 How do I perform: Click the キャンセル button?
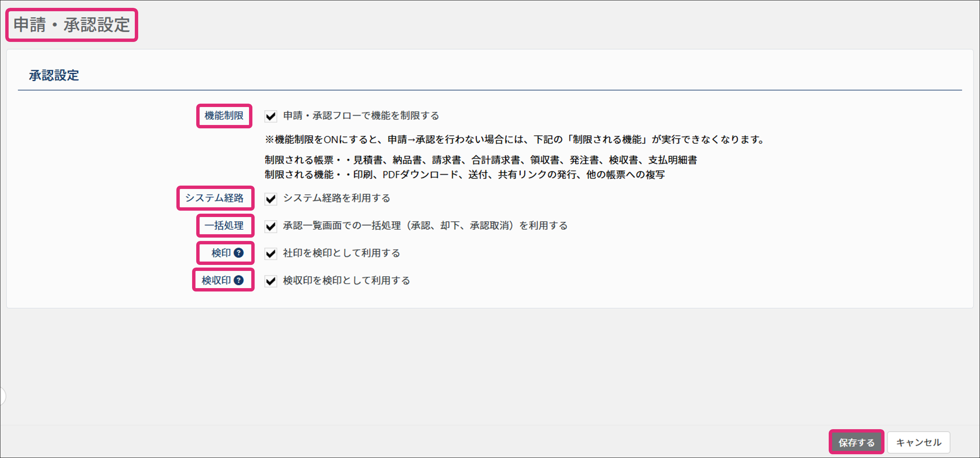pyautogui.click(x=918, y=442)
